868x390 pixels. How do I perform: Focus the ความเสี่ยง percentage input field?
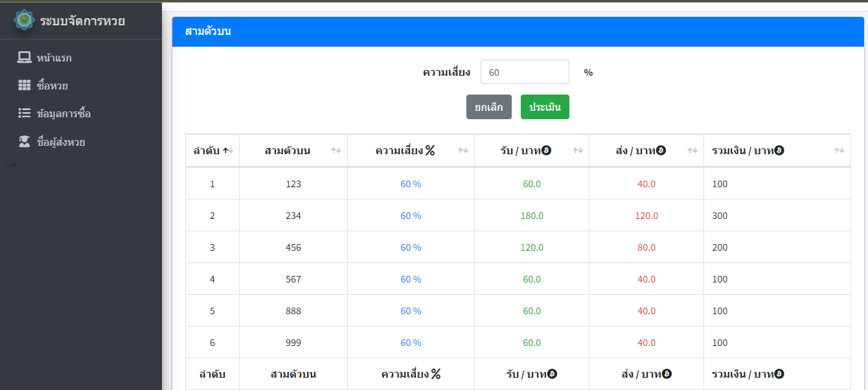pyautogui.click(x=524, y=72)
